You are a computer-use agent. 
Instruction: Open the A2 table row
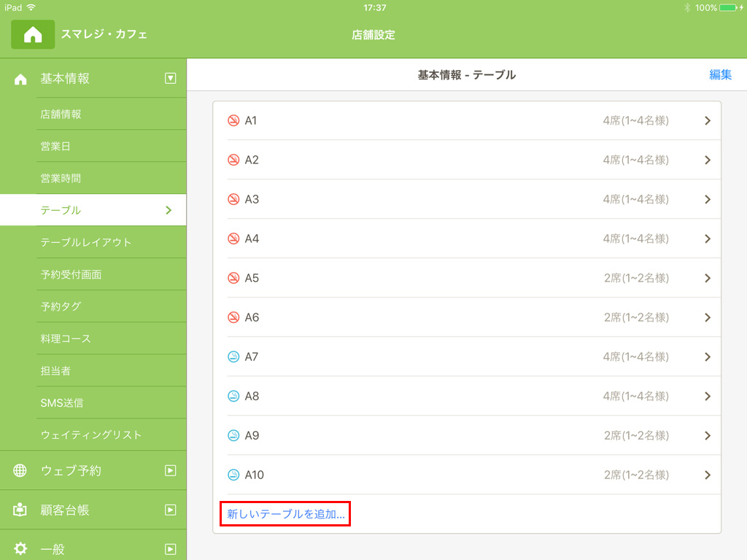coord(467,160)
